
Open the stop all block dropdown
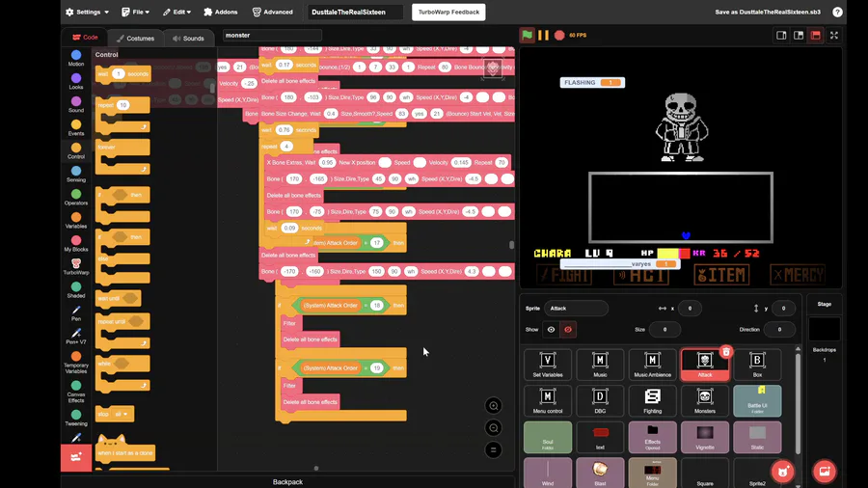[x=122, y=414]
